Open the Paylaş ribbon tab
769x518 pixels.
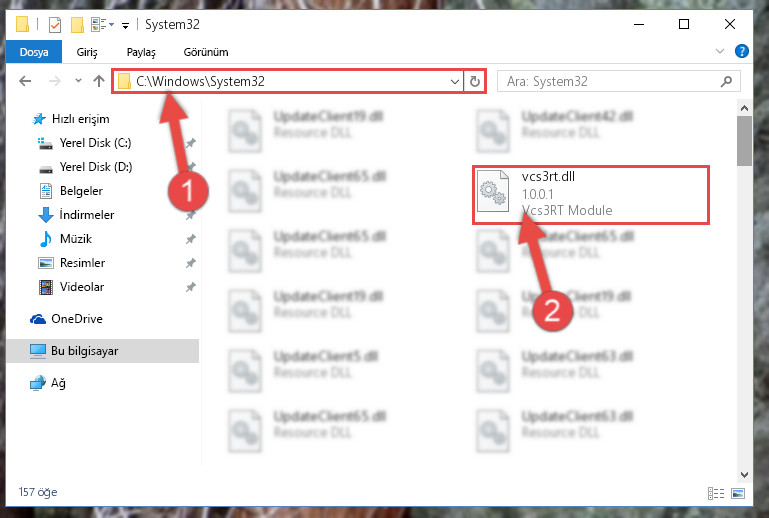[x=141, y=52]
